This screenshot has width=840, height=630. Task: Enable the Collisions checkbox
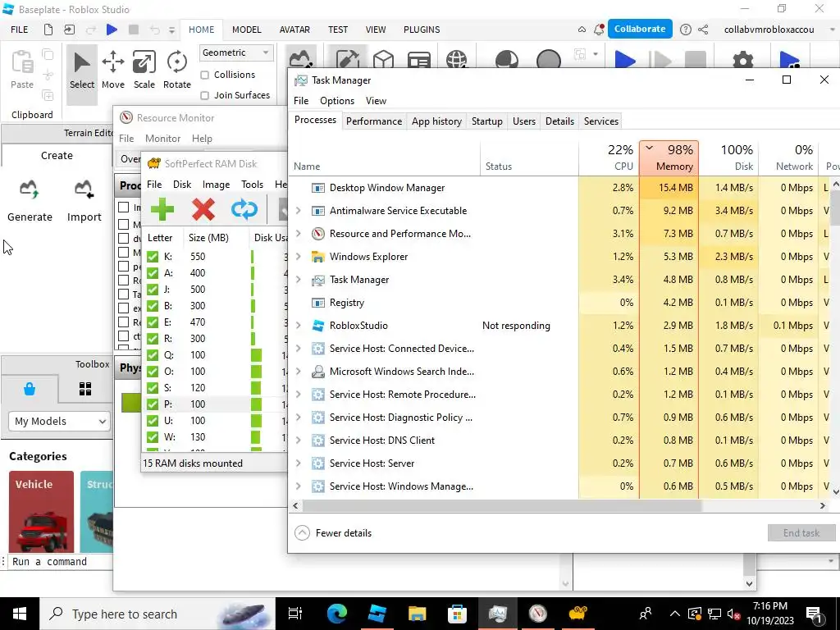(204, 75)
